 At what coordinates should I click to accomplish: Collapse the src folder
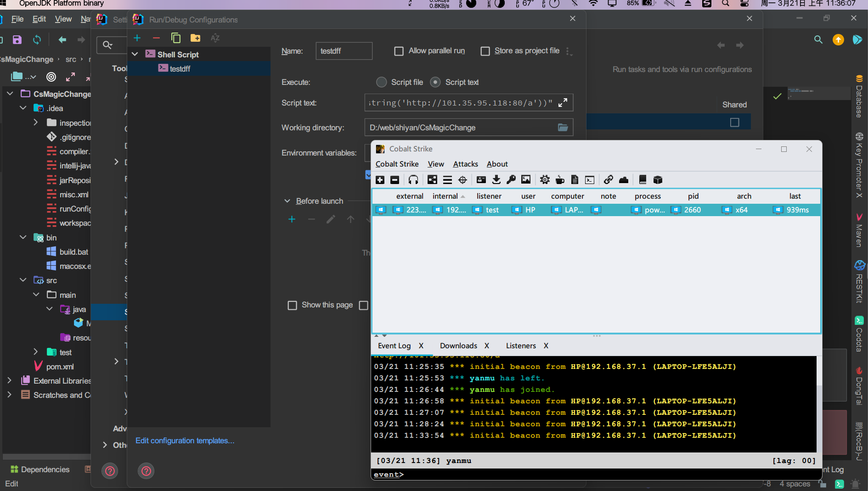tap(23, 280)
